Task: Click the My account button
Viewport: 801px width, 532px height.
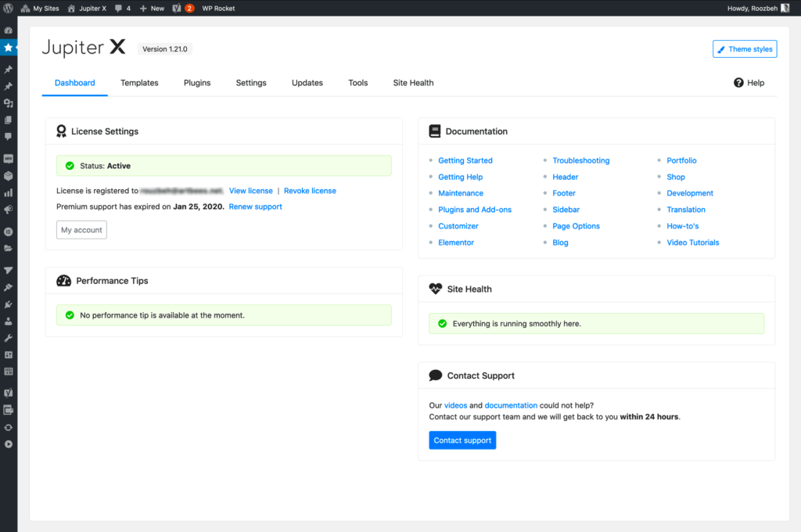Action: point(81,230)
